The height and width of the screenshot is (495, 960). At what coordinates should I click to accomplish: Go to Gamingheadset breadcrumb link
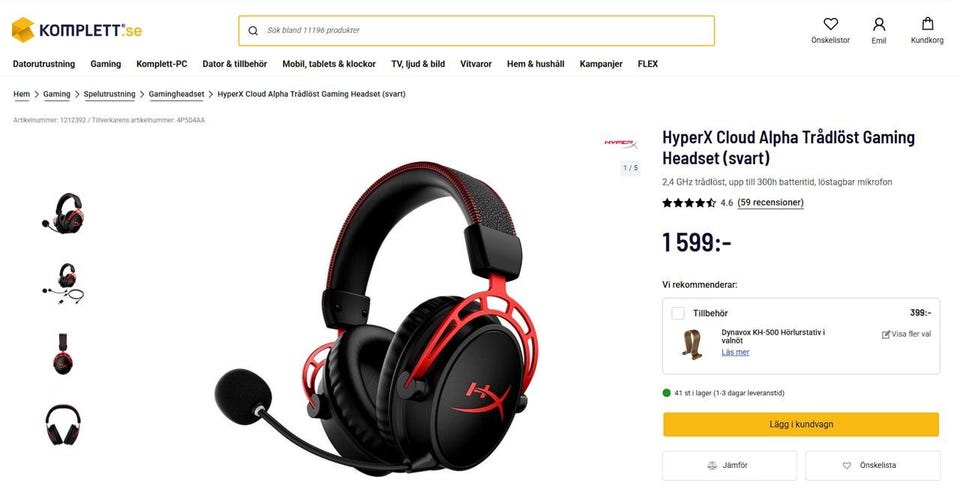[x=176, y=94]
